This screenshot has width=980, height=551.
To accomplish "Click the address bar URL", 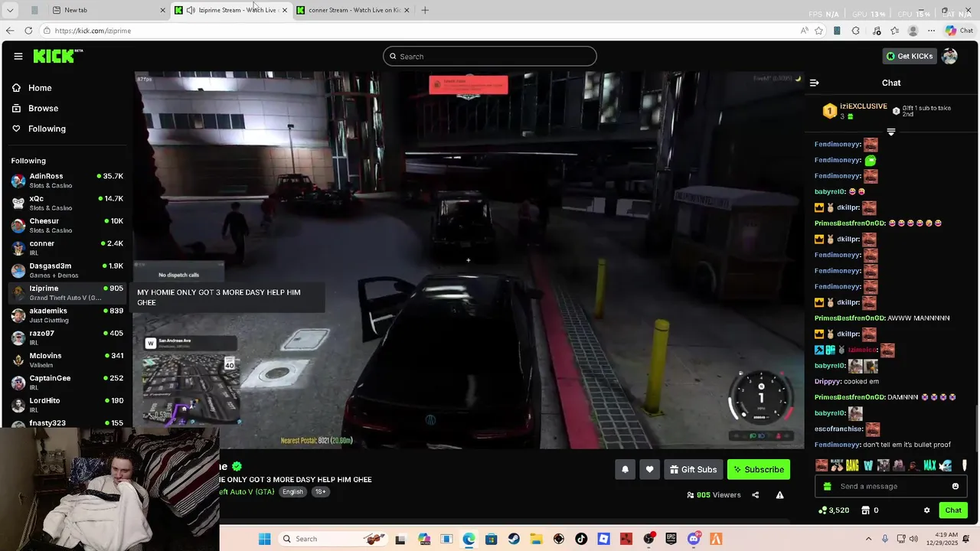I will pyautogui.click(x=93, y=31).
